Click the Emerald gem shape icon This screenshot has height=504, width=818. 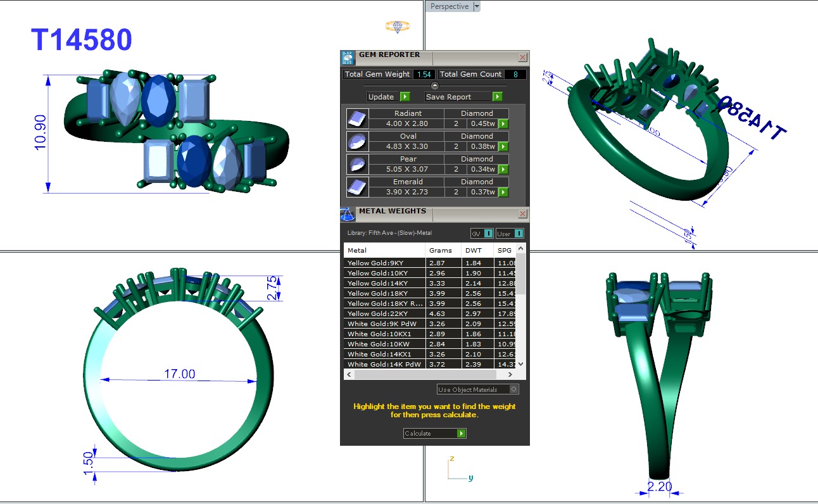[x=356, y=187]
